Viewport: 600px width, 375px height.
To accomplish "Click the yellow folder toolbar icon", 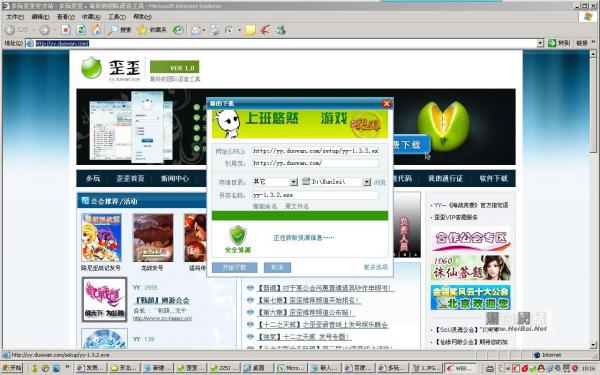I will [x=250, y=30].
